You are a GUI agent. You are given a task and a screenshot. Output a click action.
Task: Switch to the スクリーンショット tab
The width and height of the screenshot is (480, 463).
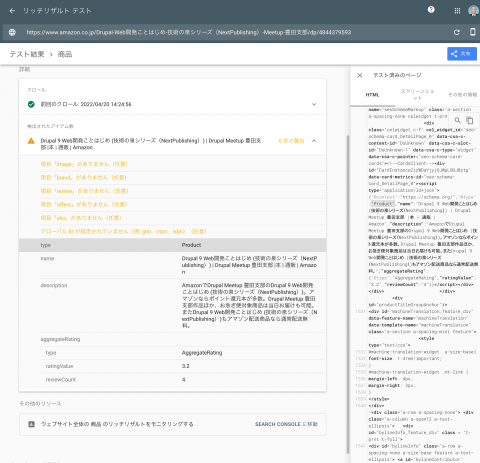point(417,95)
